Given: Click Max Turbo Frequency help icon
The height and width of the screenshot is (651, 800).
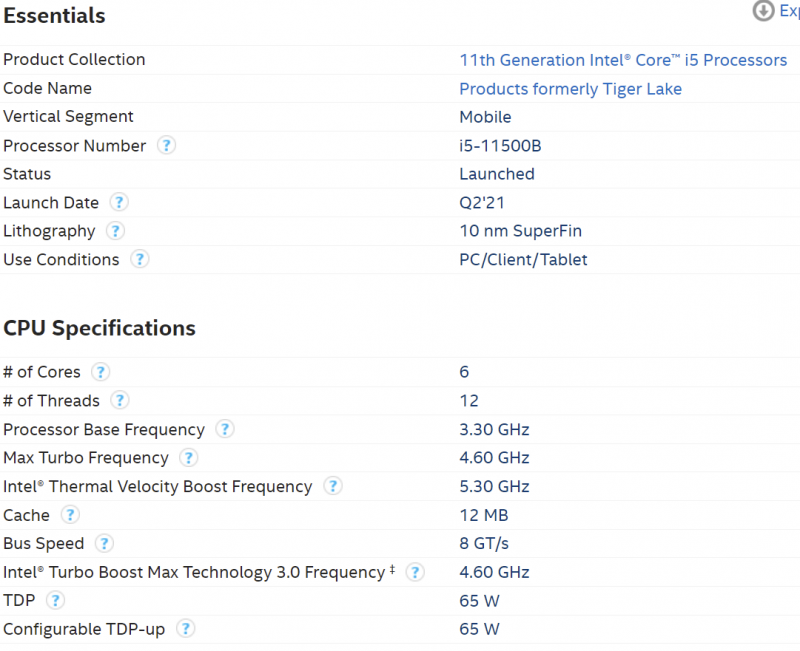Looking at the screenshot, I should point(188,458).
